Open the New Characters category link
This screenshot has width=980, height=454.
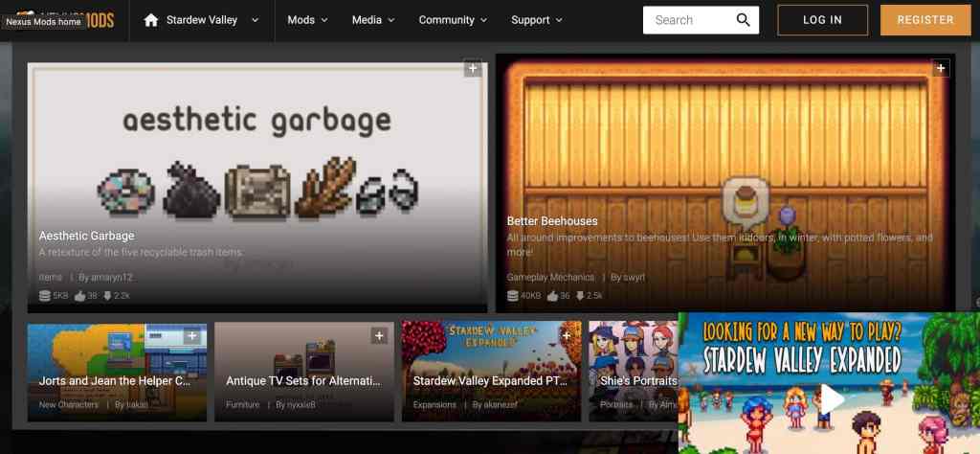pyautogui.click(x=69, y=404)
